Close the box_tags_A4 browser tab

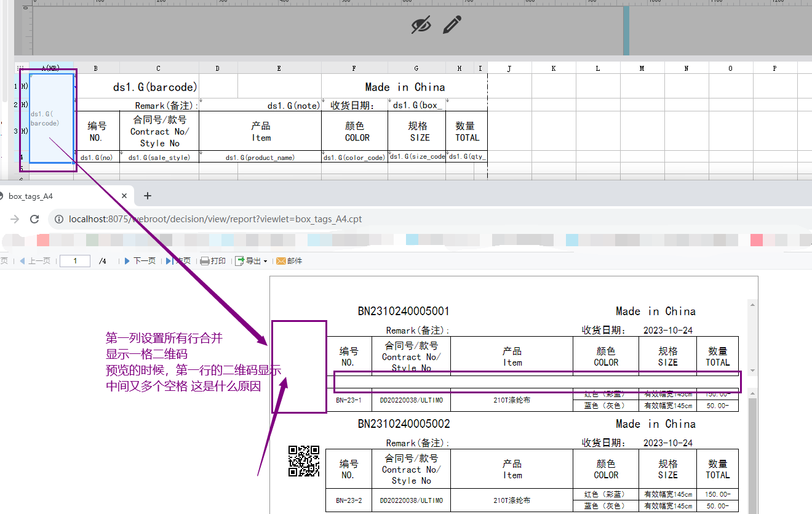pos(124,196)
